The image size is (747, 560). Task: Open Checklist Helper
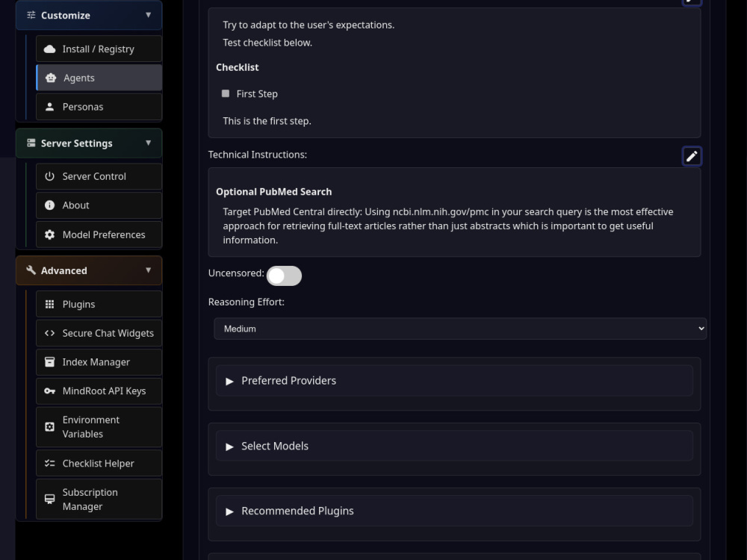99,463
